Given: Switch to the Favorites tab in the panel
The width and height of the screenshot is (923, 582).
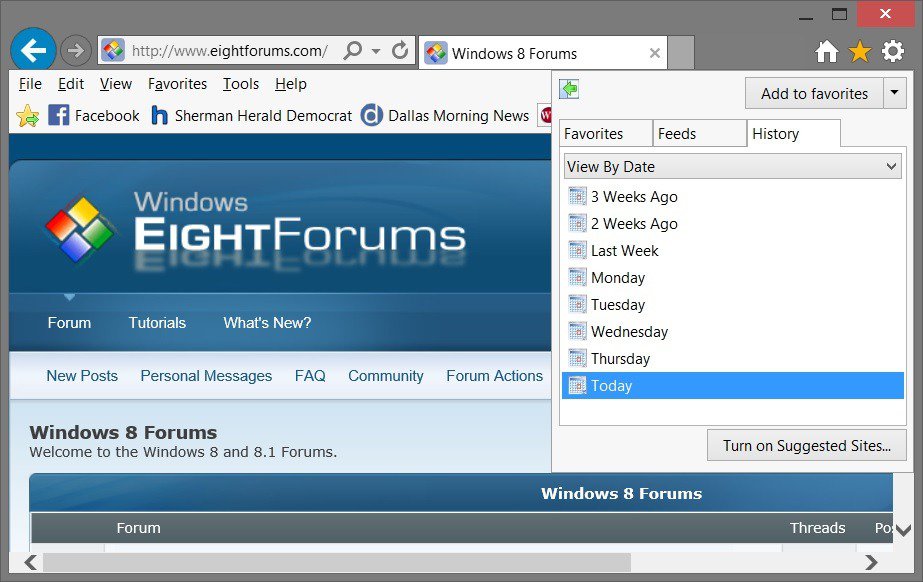Looking at the screenshot, I should (606, 134).
